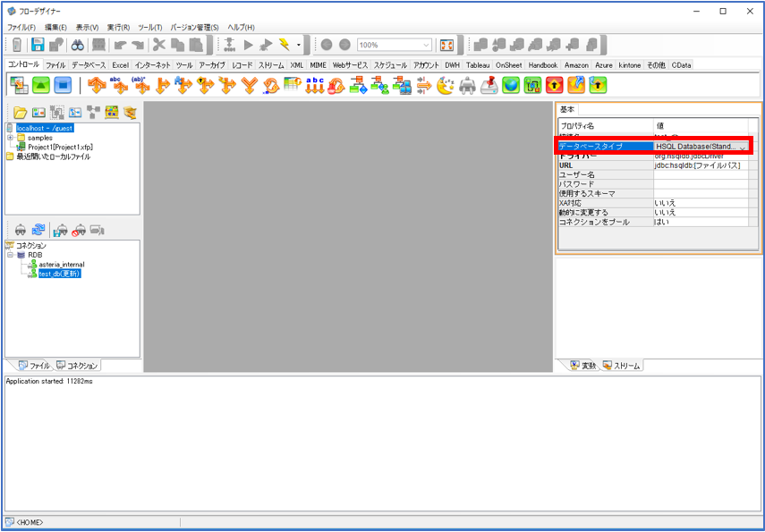Click the blue End component icon

[x=63, y=85]
